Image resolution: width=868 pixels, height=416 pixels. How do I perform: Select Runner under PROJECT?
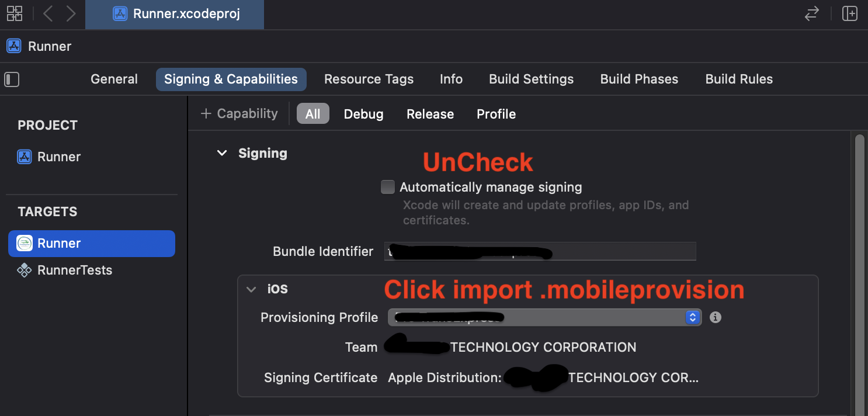tap(58, 157)
